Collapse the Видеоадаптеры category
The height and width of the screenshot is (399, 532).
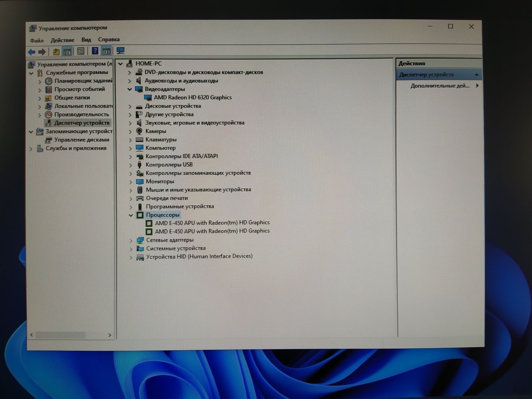(x=130, y=89)
